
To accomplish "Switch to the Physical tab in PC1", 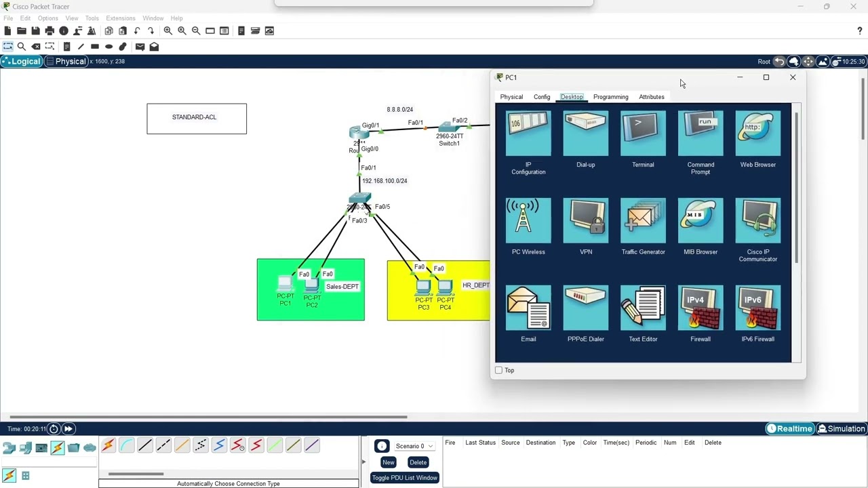I will [511, 97].
